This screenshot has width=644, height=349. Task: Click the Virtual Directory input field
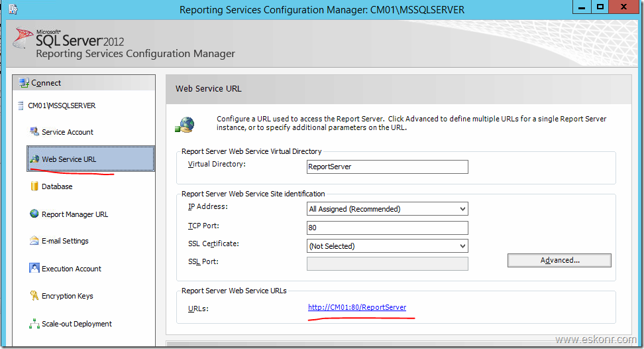click(x=388, y=167)
